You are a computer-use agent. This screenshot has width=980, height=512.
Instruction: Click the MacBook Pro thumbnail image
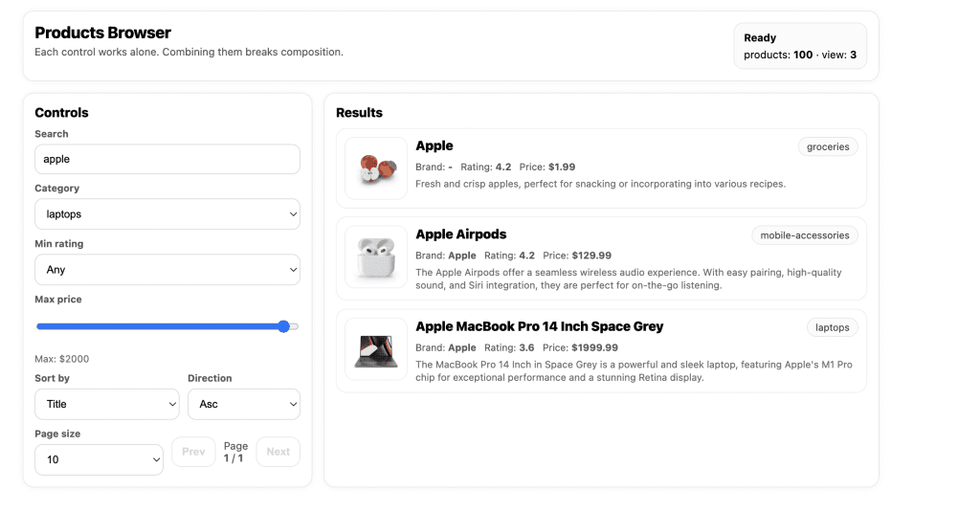pyautogui.click(x=376, y=349)
